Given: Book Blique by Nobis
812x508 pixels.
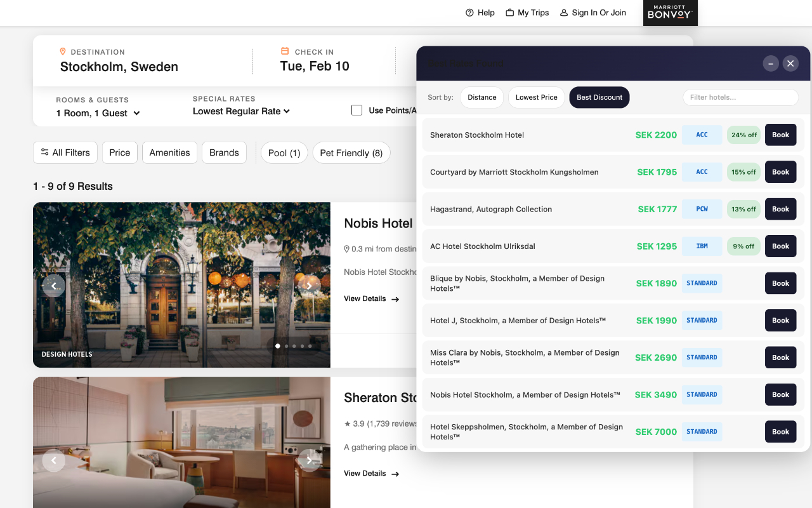Looking at the screenshot, I should pos(780,283).
